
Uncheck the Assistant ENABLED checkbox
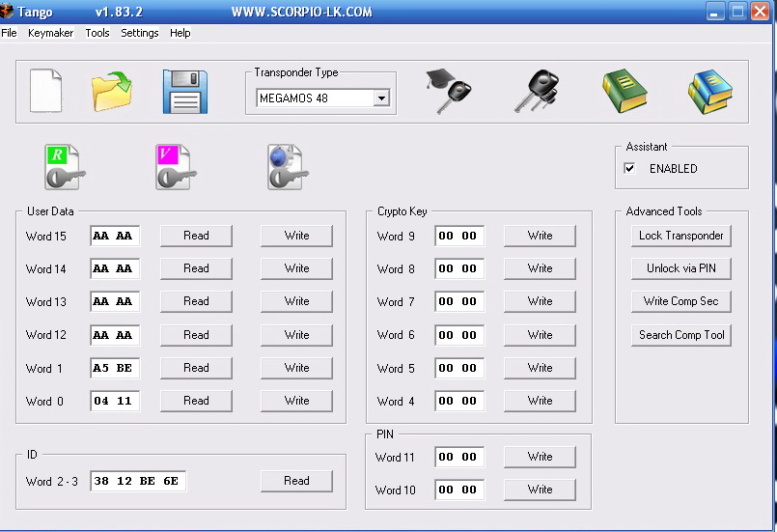coord(629,169)
